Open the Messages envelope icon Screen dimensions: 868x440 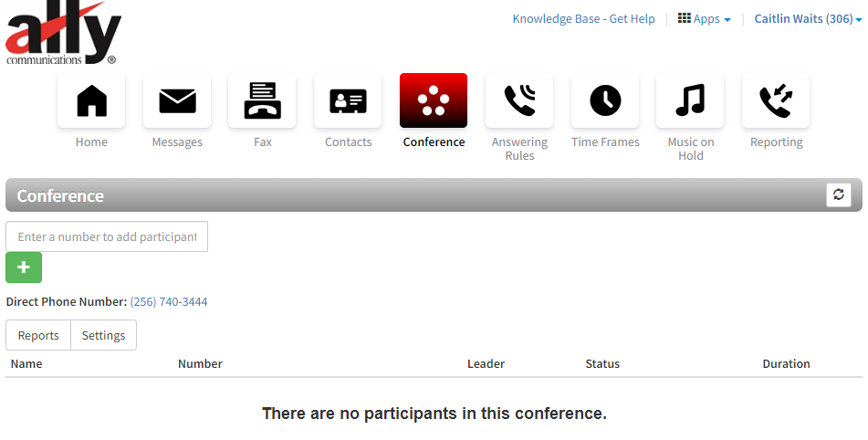(177, 100)
